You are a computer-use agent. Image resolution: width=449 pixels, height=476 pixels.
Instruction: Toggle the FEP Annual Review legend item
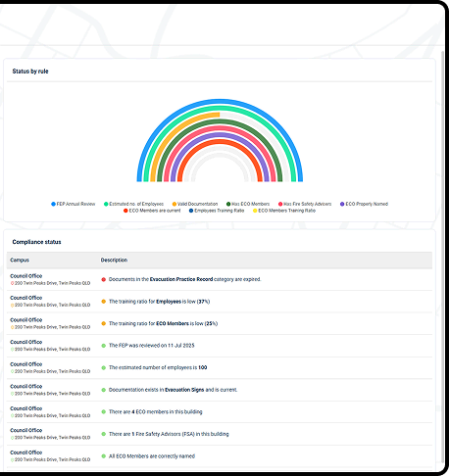[74, 204]
